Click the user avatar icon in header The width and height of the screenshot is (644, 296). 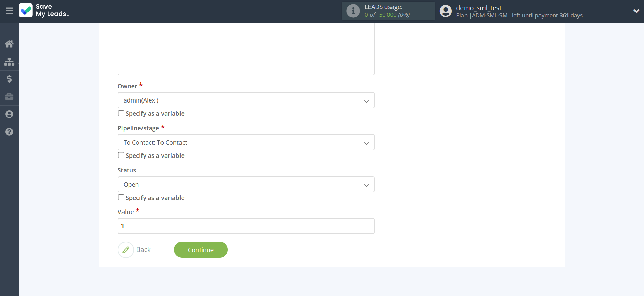(446, 11)
